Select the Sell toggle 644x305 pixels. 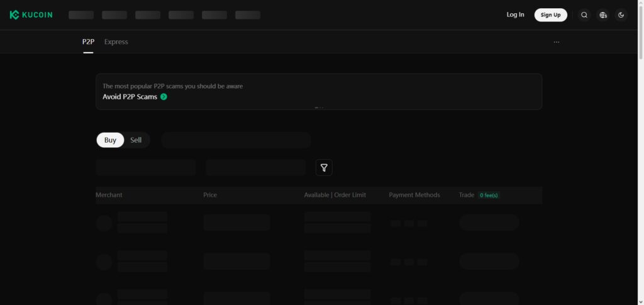pos(136,140)
